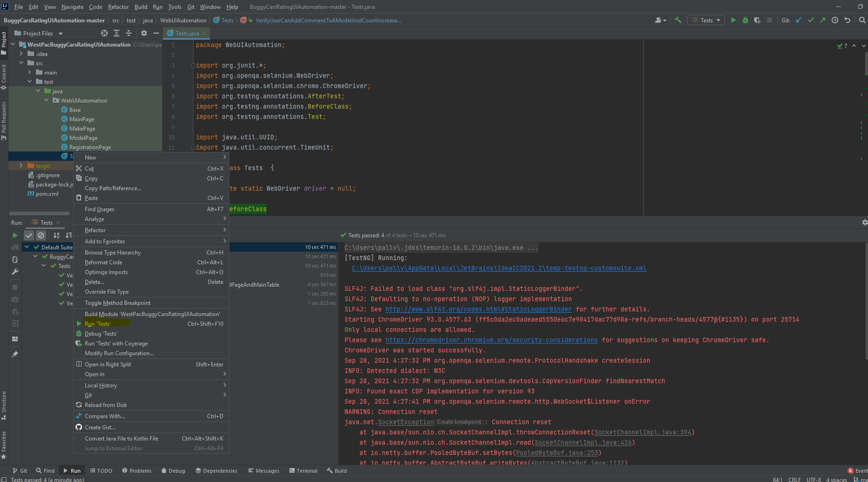Open the Code With Me user icon
Image resolution: width=868 pixels, height=482 pixels.
click(660, 20)
